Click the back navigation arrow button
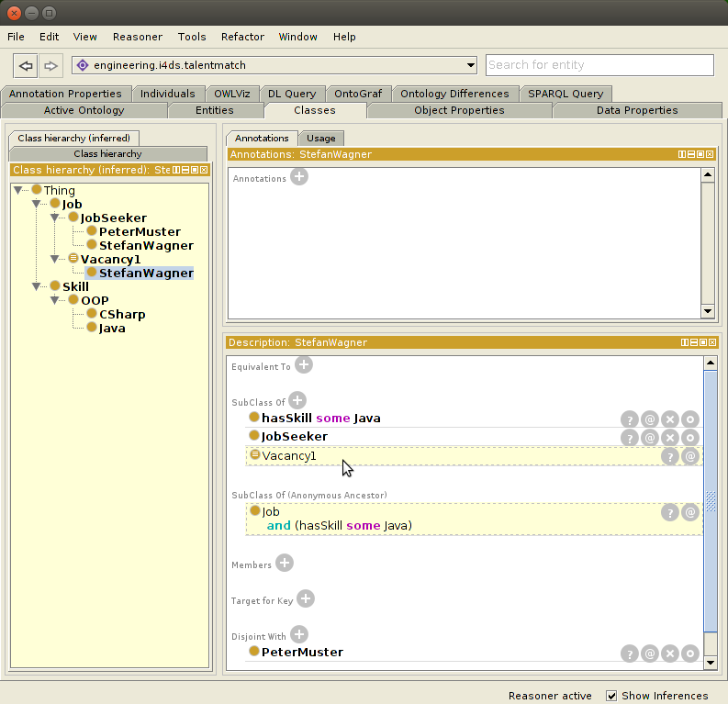Image resolution: width=728 pixels, height=704 pixels. coord(27,65)
